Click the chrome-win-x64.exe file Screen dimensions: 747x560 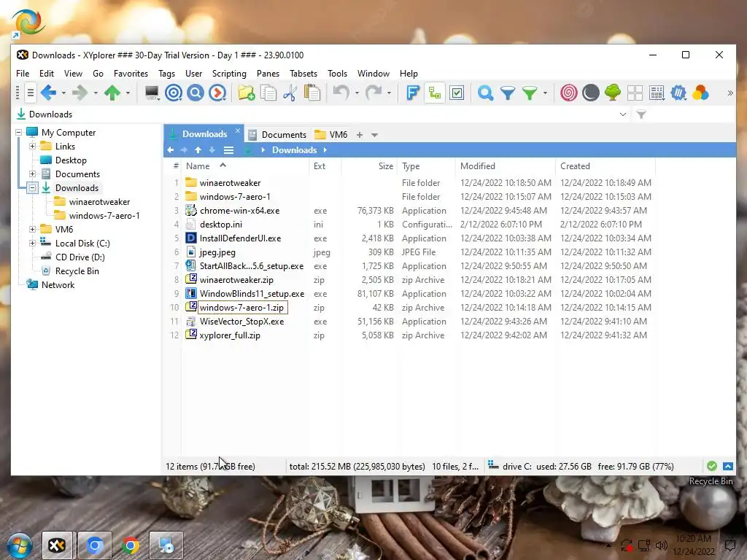(x=239, y=211)
